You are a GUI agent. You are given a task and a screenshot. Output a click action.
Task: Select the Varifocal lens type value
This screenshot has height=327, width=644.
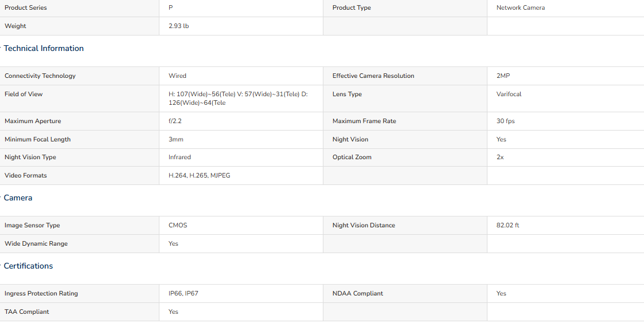[x=509, y=94]
